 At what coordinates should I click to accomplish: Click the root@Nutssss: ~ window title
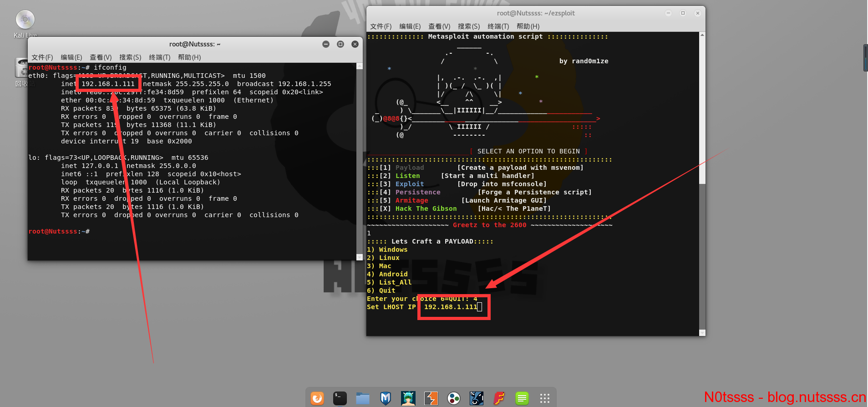click(x=195, y=44)
